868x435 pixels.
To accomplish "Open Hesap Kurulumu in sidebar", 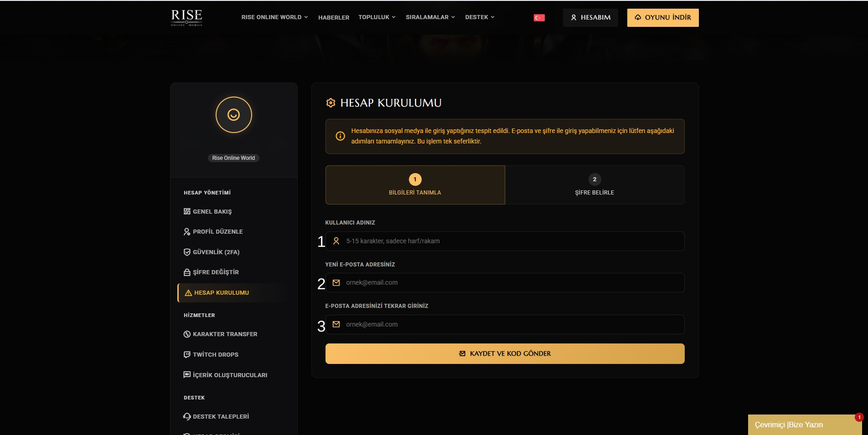I will click(234, 293).
